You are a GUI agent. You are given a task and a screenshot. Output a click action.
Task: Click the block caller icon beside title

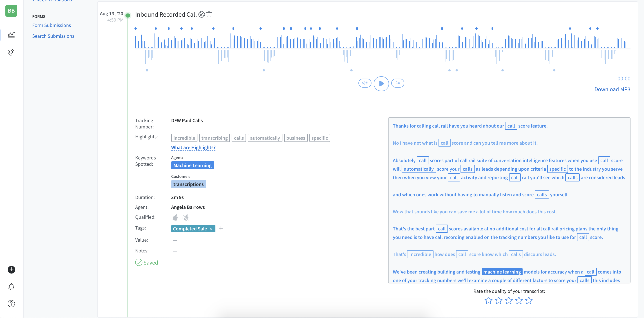201,14
